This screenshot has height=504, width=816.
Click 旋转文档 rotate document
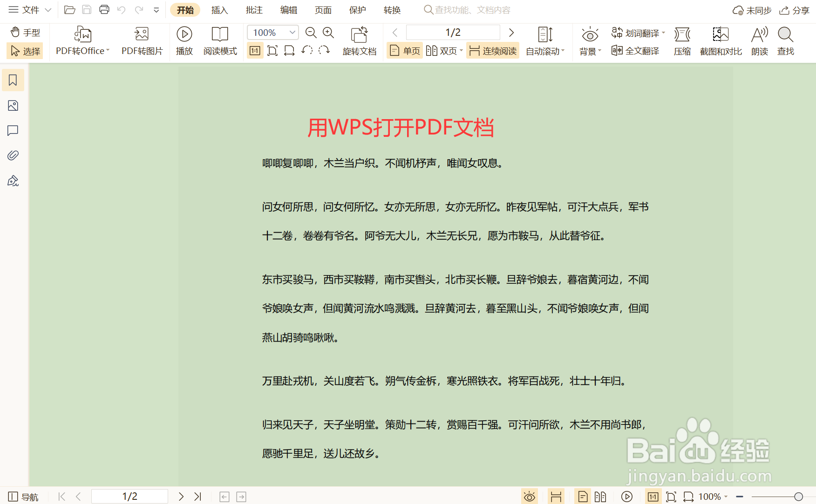[359, 41]
